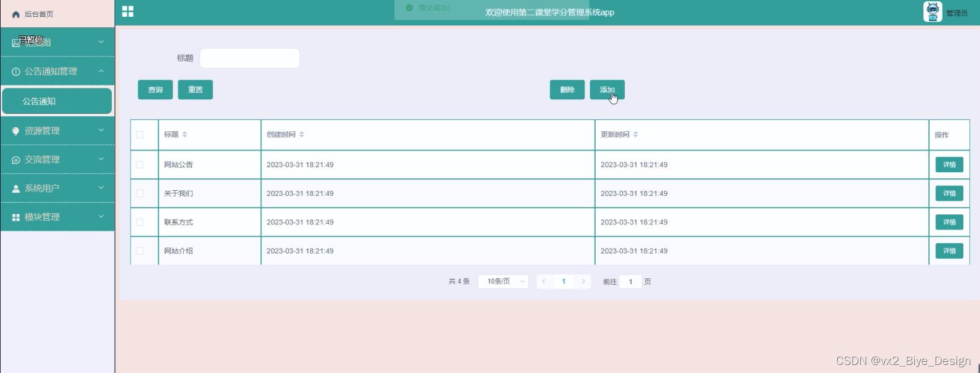Click the picture icon for 轮播图 menu
Image resolution: width=980 pixels, height=373 pixels.
tap(16, 43)
